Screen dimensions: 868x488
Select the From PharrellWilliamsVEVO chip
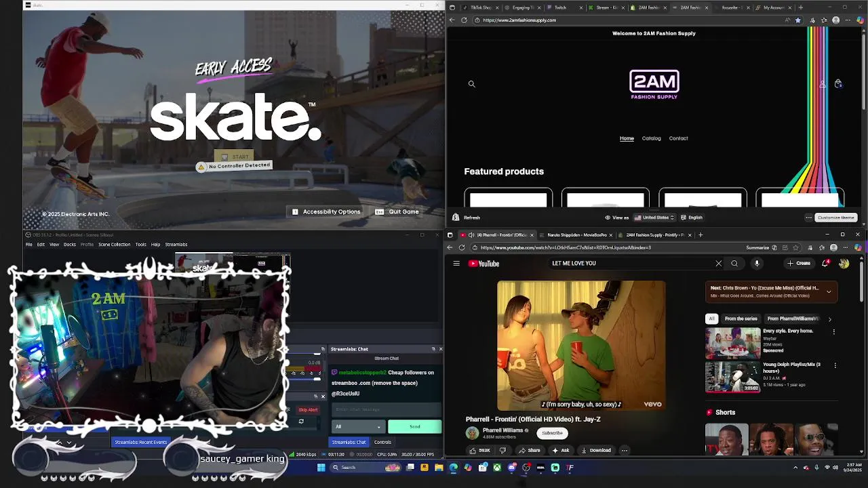click(793, 319)
